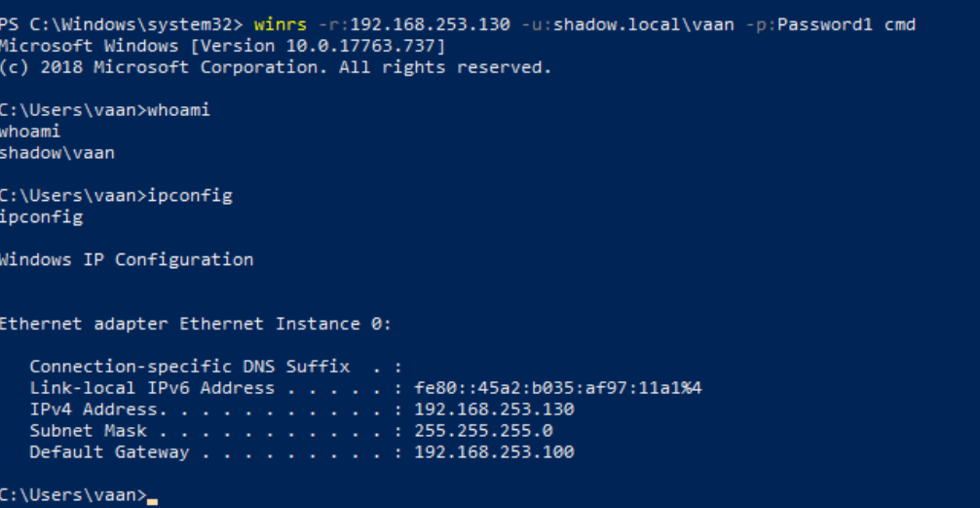Click the subnet mask value 255.255.255.0
980x508 pixels.
[x=483, y=431]
